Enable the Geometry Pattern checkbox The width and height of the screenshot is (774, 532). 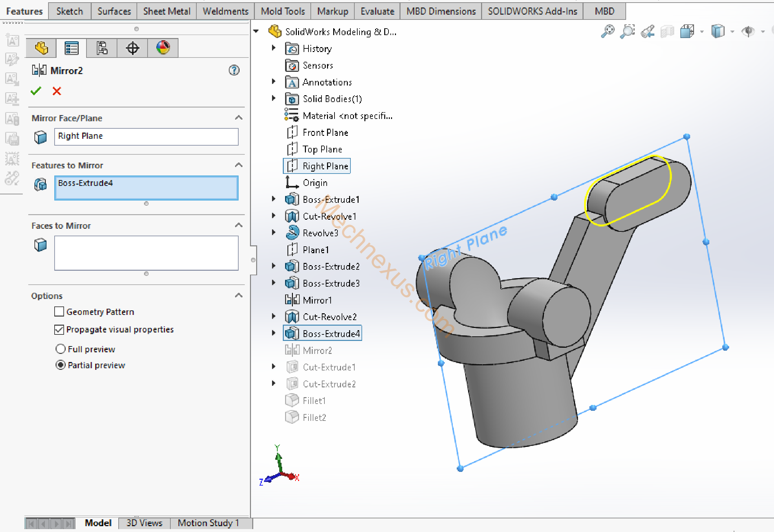[59, 312]
